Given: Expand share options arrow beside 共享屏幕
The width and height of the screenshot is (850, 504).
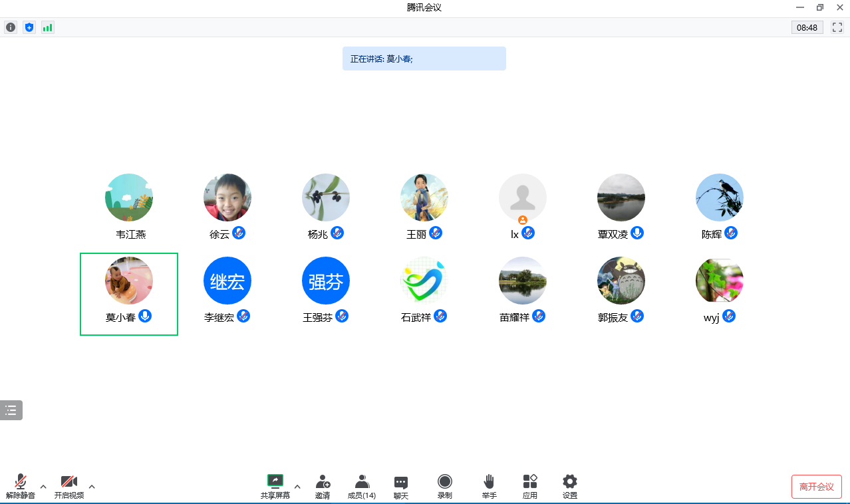Looking at the screenshot, I should pyautogui.click(x=297, y=487).
